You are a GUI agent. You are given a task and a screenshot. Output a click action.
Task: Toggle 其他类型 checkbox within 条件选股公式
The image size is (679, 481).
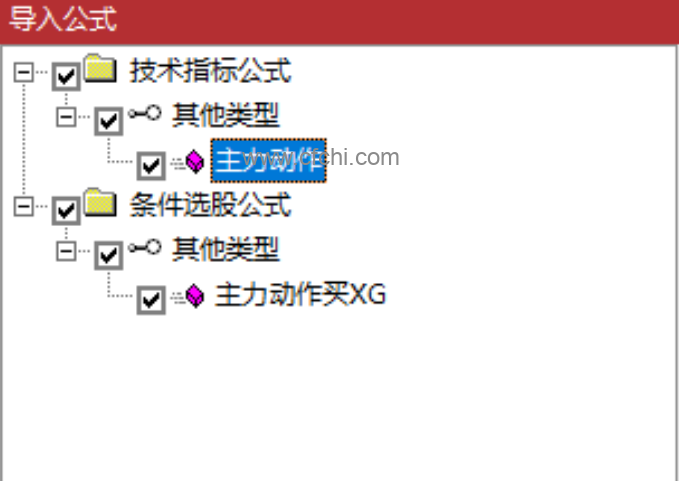(x=109, y=255)
